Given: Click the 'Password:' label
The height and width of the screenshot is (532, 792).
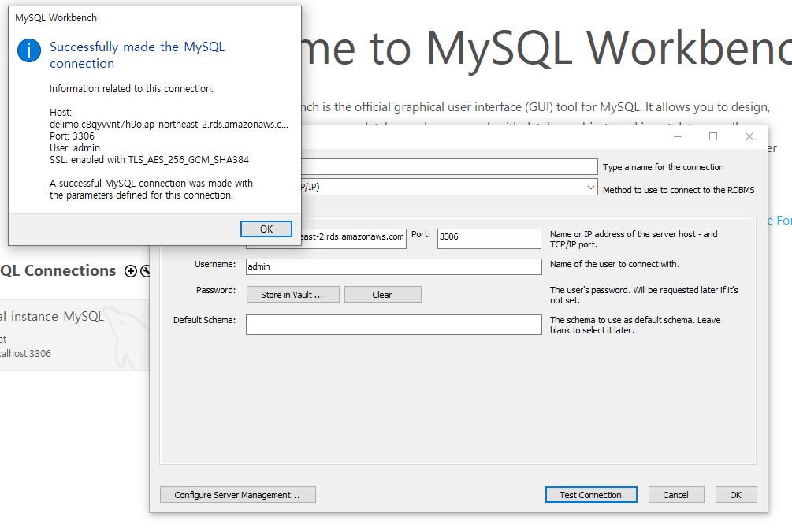Looking at the screenshot, I should [x=216, y=291].
